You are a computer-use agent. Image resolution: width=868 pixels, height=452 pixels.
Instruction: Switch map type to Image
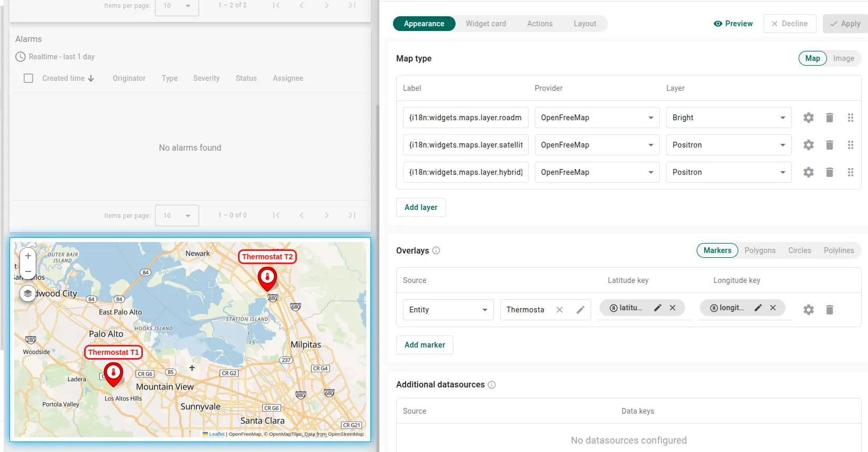844,58
